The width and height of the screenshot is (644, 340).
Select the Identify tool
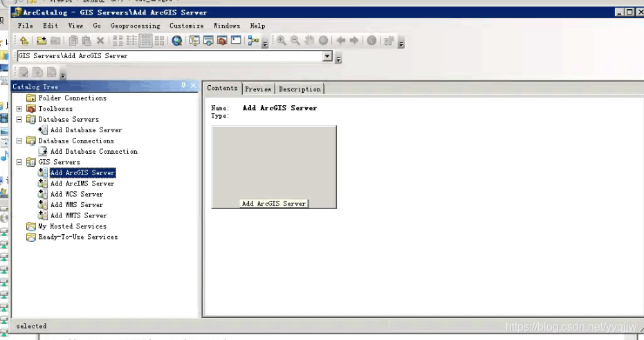click(371, 40)
